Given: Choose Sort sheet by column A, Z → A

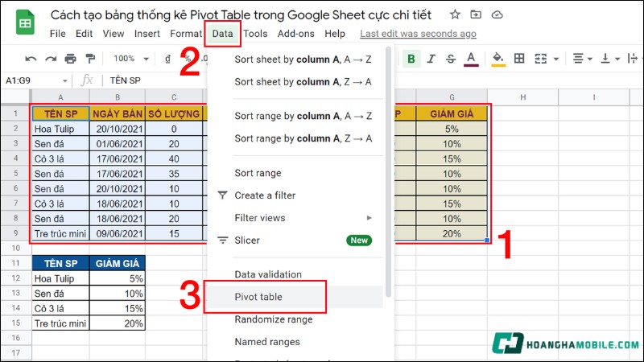Looking at the screenshot, I should (x=295, y=82).
